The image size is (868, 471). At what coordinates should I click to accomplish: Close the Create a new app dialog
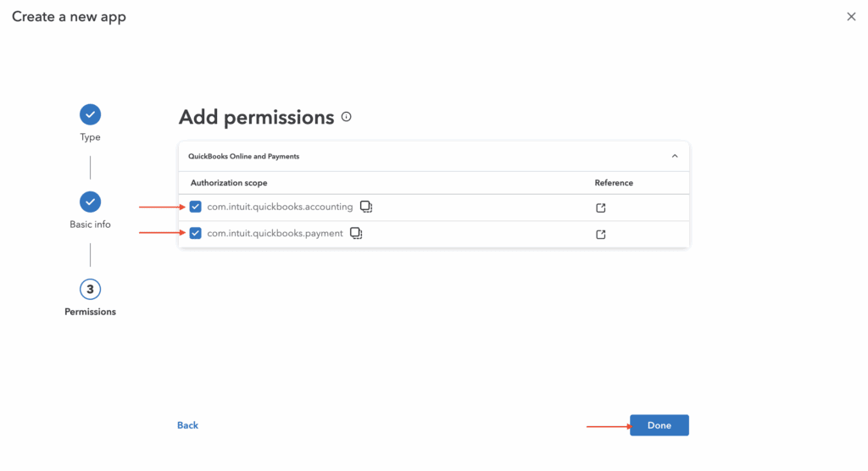[851, 17]
